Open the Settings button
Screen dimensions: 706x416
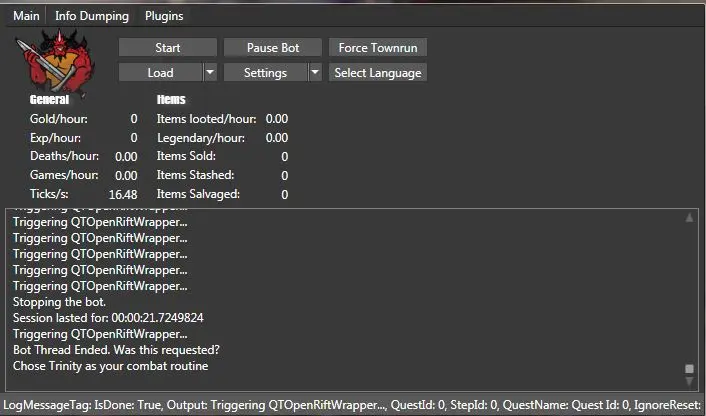click(265, 72)
